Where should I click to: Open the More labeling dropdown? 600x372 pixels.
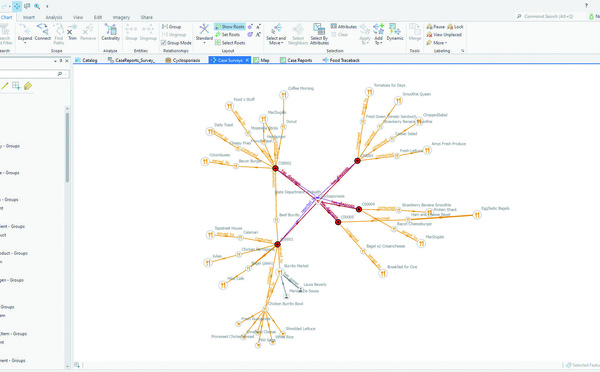437,43
